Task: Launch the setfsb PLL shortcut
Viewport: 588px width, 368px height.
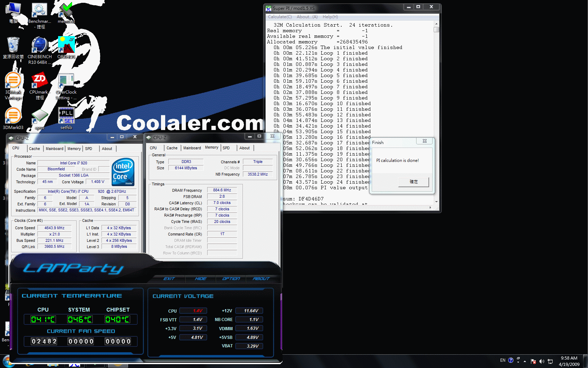Action: coord(66,118)
